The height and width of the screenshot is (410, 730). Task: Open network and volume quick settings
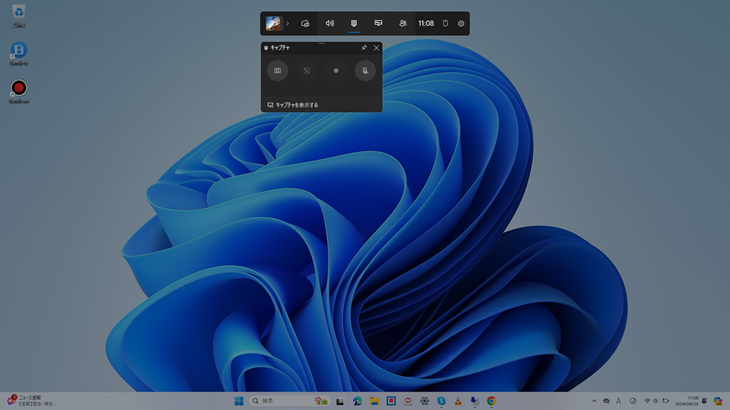[656, 401]
